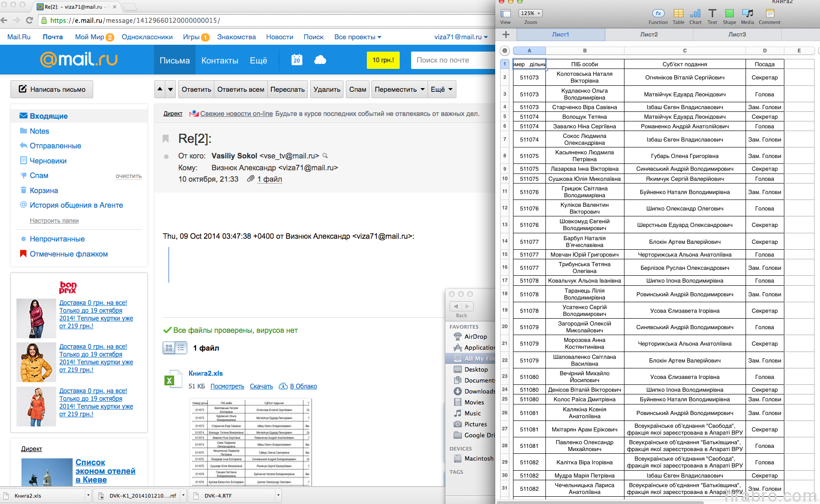820x504 pixels.
Task: Open the cloud storage icon
Action: 320,60
